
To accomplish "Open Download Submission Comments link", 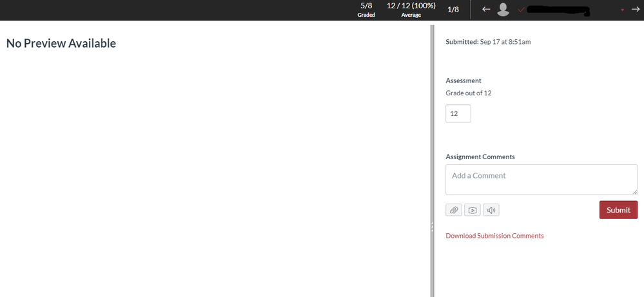I will click(x=494, y=236).
